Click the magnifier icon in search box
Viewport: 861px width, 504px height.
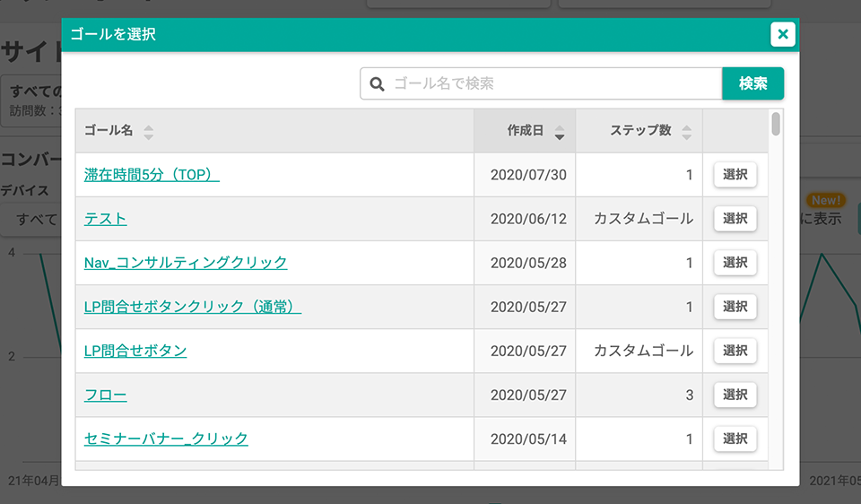pyautogui.click(x=377, y=84)
